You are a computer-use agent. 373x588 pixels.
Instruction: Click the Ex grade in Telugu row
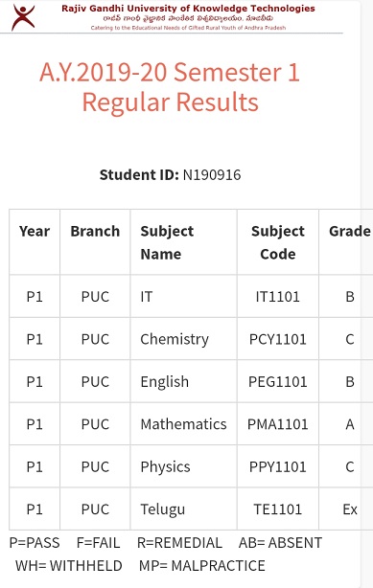point(350,509)
